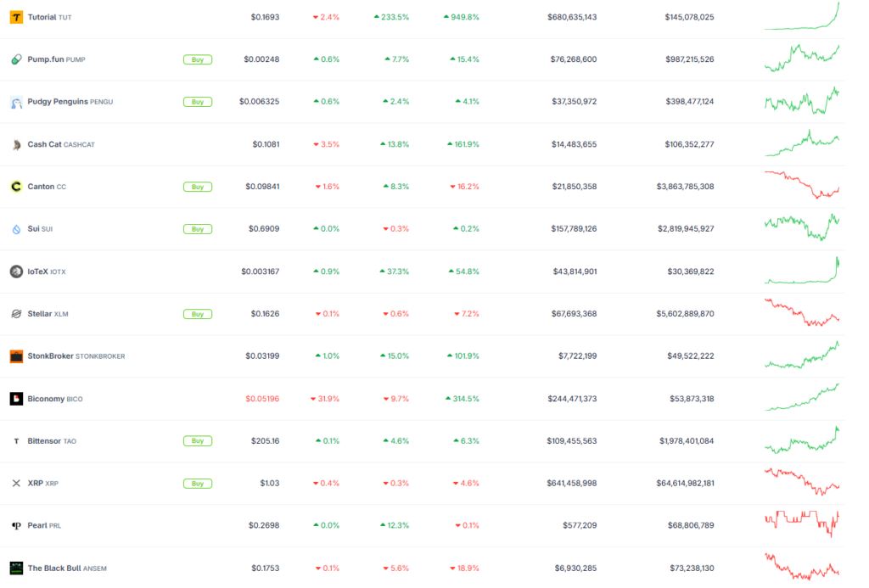The image size is (869, 588).
Task: Click the XRP logo icon
Action: point(17,484)
